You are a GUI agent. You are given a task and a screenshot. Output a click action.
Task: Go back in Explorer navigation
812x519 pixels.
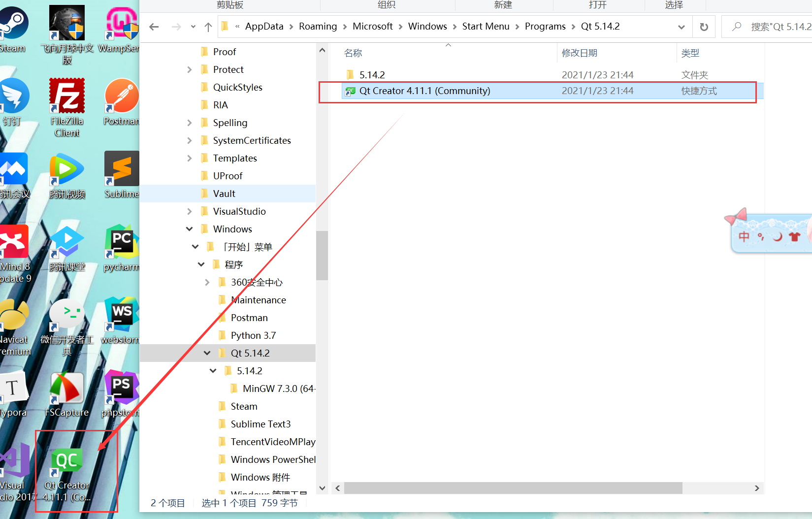pyautogui.click(x=154, y=27)
